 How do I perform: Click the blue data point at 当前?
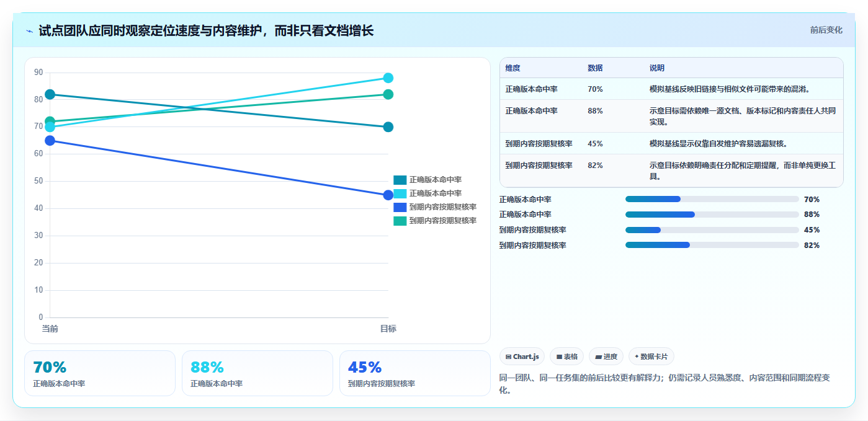tap(50, 141)
